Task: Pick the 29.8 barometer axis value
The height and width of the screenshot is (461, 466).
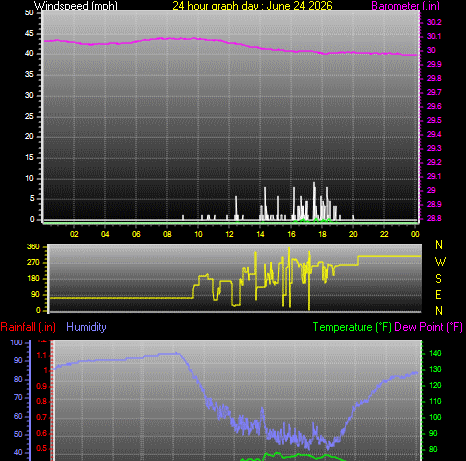Action: pos(434,78)
